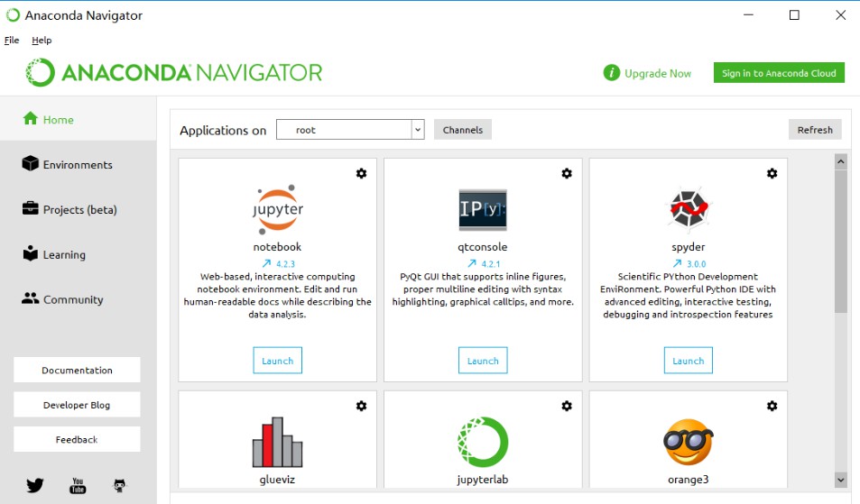Switch to the Environments tab
The width and height of the screenshot is (860, 504).
coord(79,164)
